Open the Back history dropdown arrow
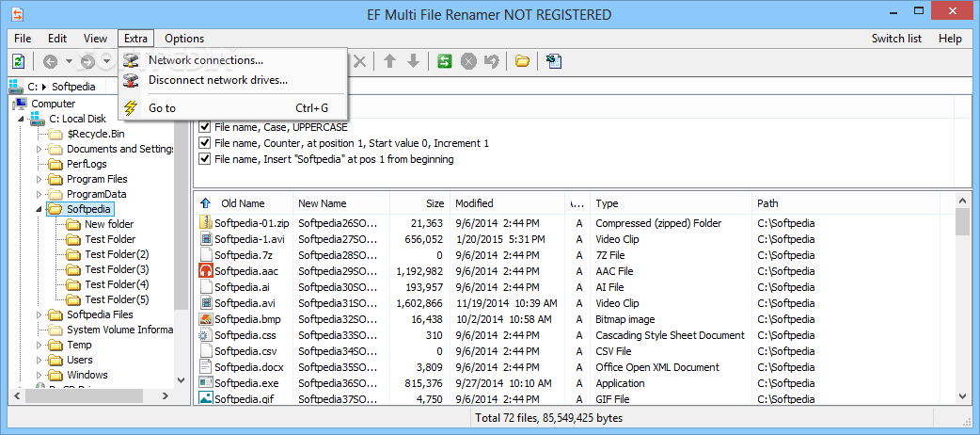The height and width of the screenshot is (435, 980). [69, 61]
